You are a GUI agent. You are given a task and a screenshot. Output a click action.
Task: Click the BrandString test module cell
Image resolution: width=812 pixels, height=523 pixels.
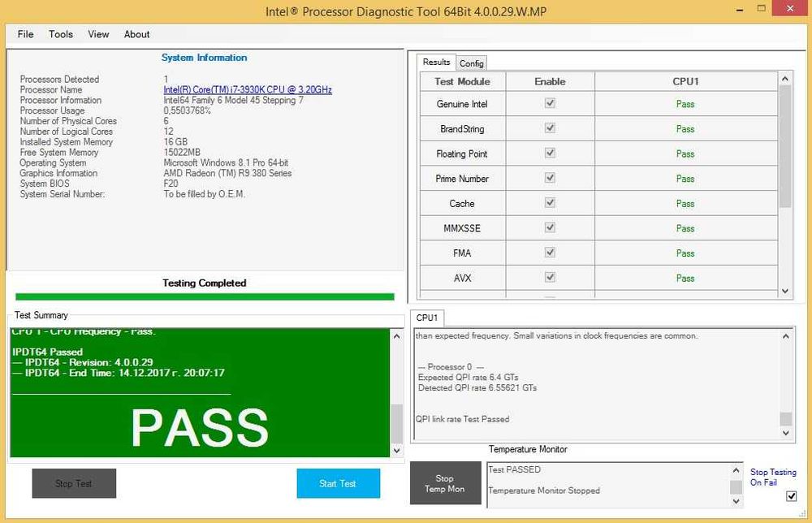tap(463, 129)
